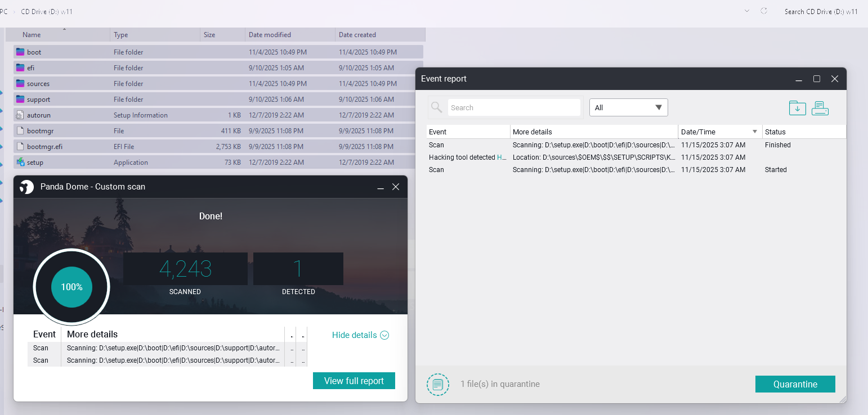868x415 pixels.
Task: Select the Scan row with Finished status
Action: (x=636, y=145)
